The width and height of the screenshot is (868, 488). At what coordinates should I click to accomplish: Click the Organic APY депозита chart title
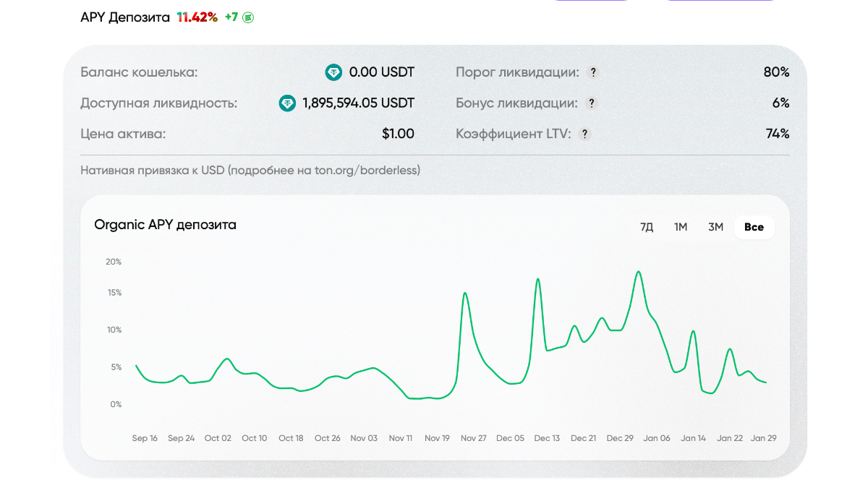[165, 225]
